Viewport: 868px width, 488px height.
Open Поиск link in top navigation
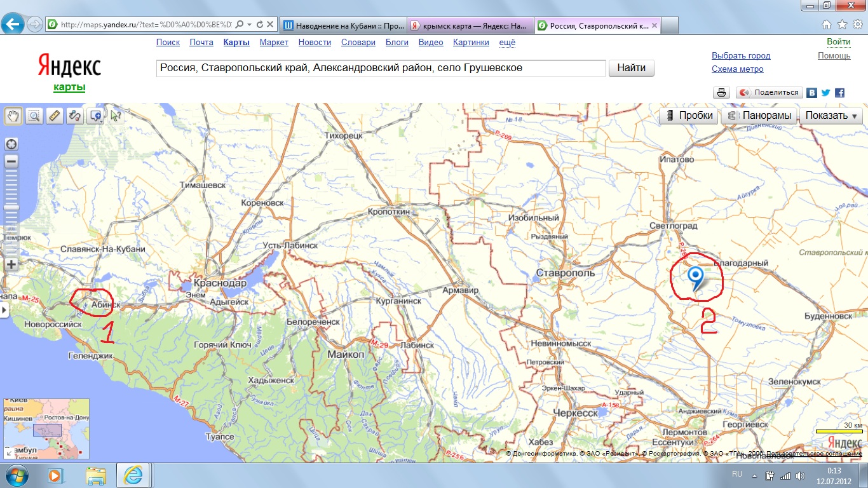(168, 43)
